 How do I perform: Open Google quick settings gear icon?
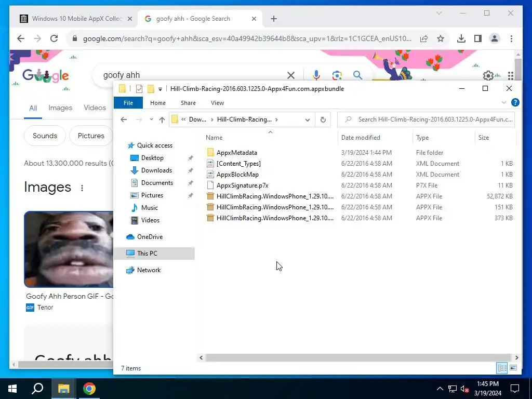point(488,75)
